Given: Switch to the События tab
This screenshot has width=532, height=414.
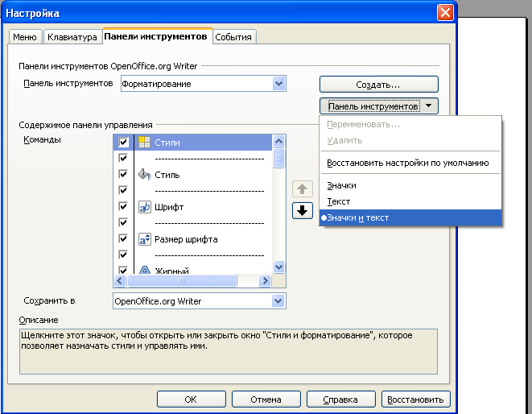Looking at the screenshot, I should [x=233, y=37].
